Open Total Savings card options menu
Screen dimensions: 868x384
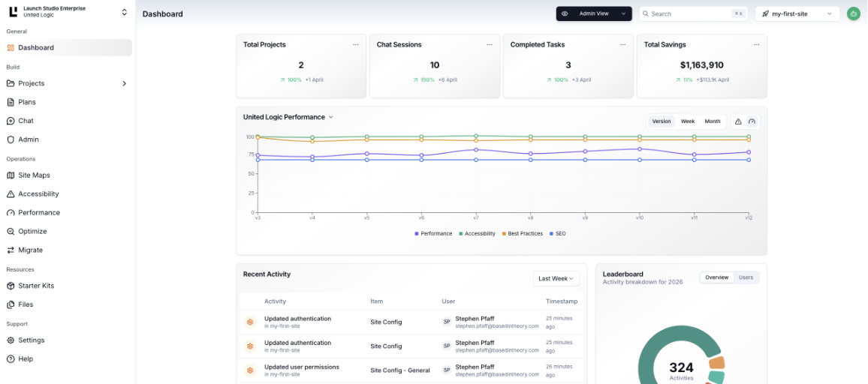click(x=757, y=45)
